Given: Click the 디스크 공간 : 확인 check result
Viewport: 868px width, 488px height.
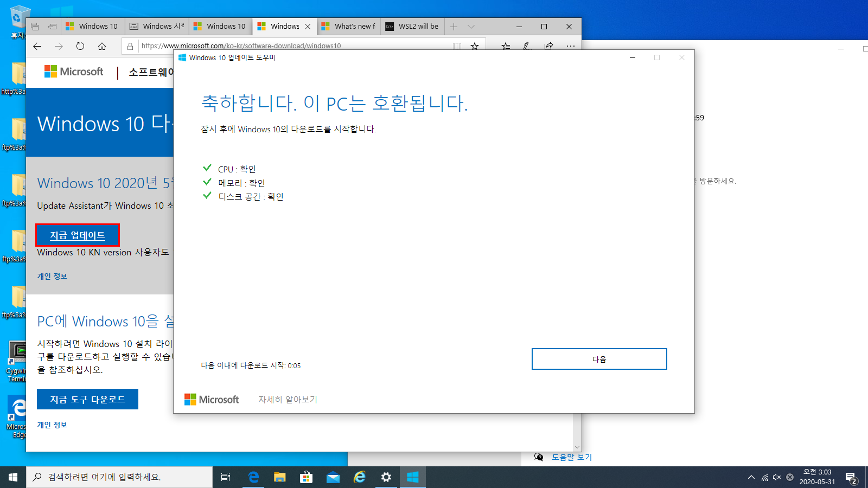Looking at the screenshot, I should point(251,197).
